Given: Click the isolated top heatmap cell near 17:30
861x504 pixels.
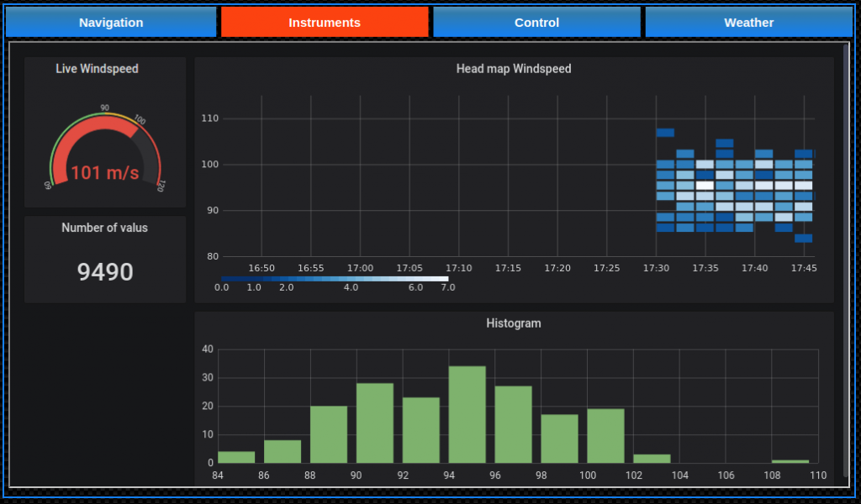Looking at the screenshot, I should (665, 133).
